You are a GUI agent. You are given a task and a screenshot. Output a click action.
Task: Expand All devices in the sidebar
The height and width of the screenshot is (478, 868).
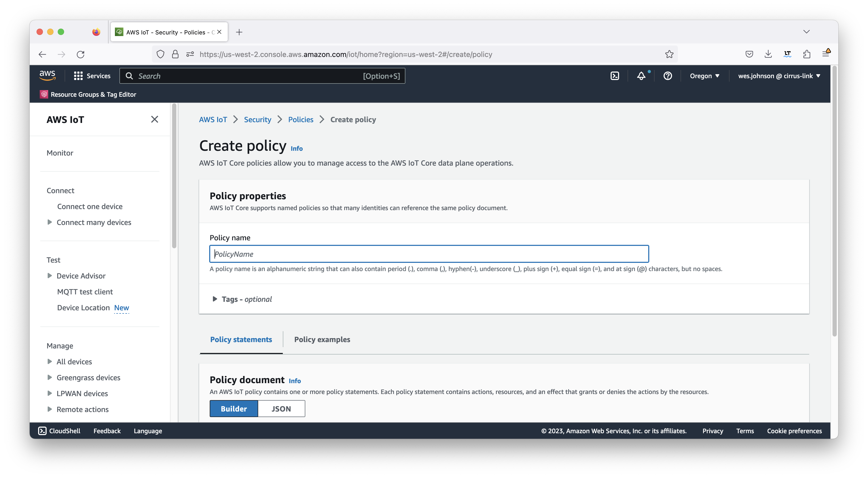click(x=50, y=361)
